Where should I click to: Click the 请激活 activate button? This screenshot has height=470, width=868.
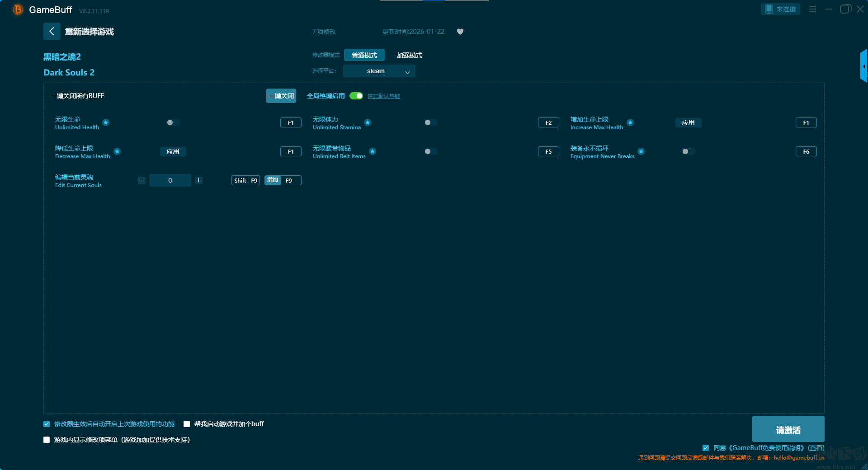[788, 429]
